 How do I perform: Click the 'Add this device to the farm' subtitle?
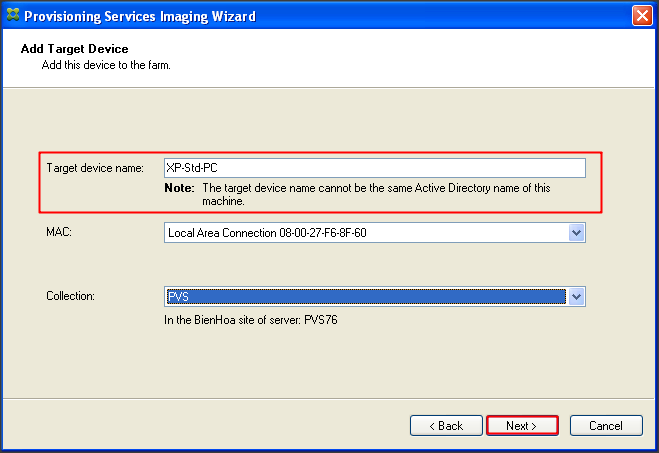click(x=106, y=65)
